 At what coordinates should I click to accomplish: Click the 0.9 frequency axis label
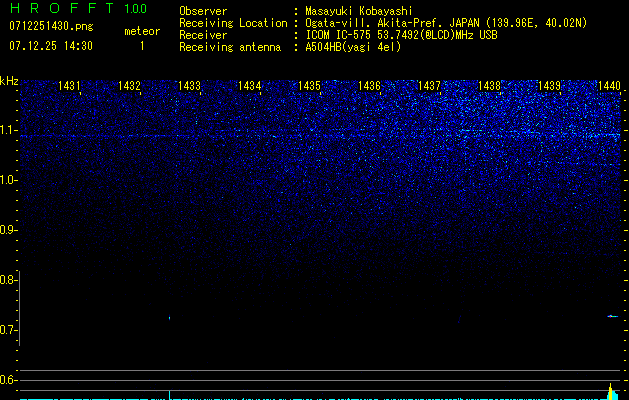coord(8,230)
